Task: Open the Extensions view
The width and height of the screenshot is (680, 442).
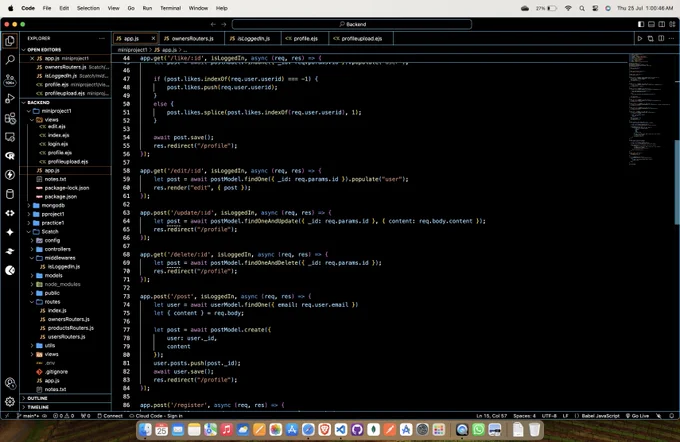Action: click(x=10, y=118)
